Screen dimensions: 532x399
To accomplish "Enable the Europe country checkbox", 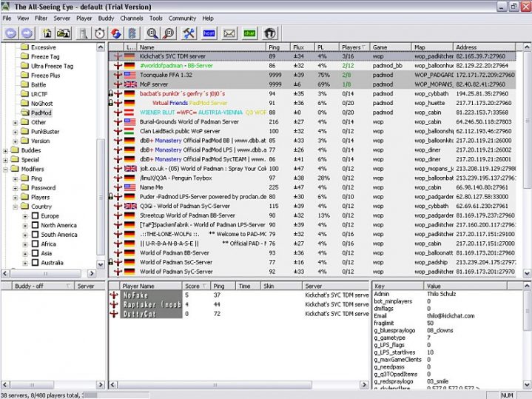I will pos(34,216).
